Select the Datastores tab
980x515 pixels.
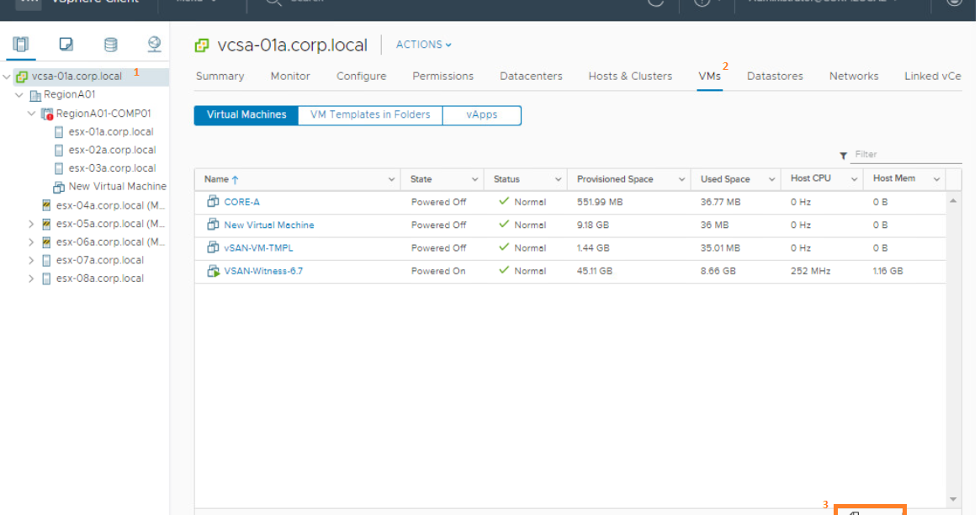[x=774, y=76]
